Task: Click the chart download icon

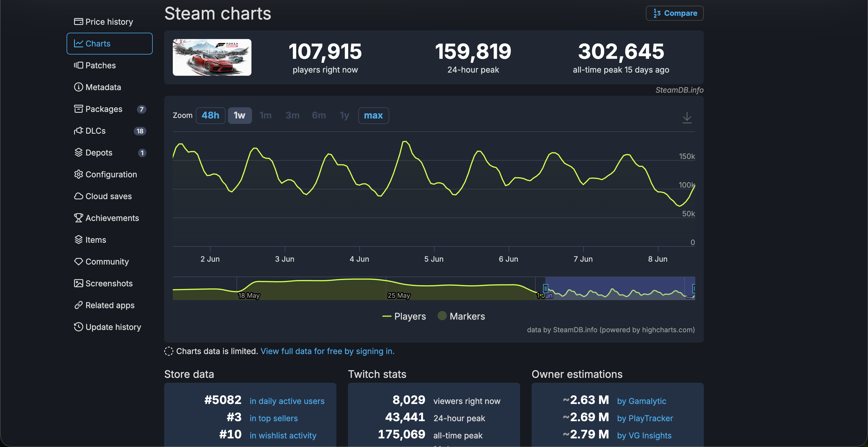Action: (x=687, y=118)
